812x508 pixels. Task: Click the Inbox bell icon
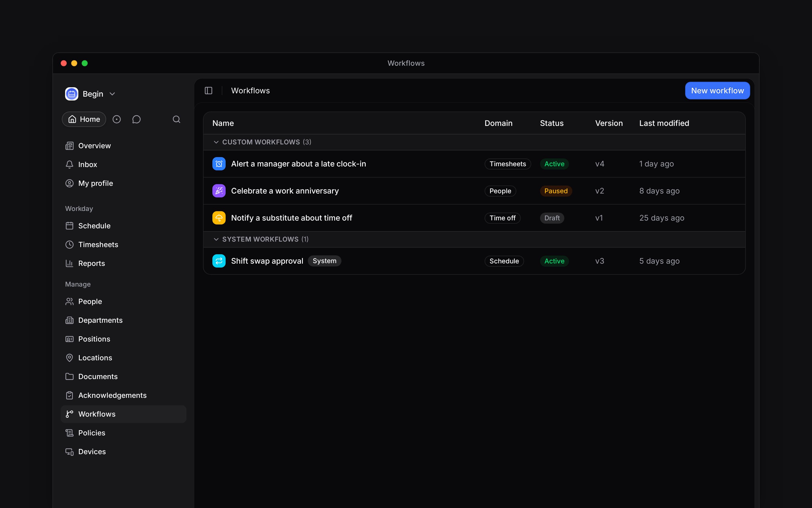(70, 165)
